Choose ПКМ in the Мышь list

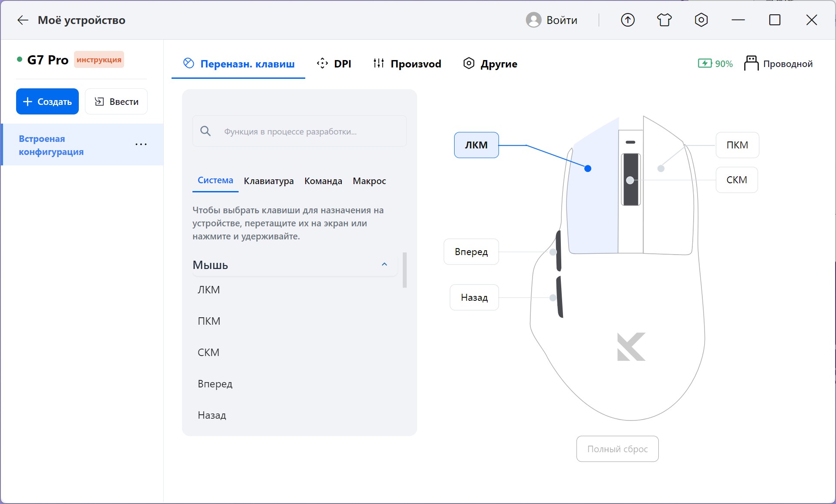[209, 321]
